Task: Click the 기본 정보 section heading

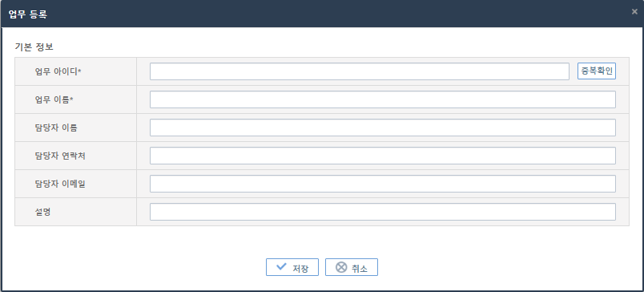Action: pyautogui.click(x=34, y=47)
